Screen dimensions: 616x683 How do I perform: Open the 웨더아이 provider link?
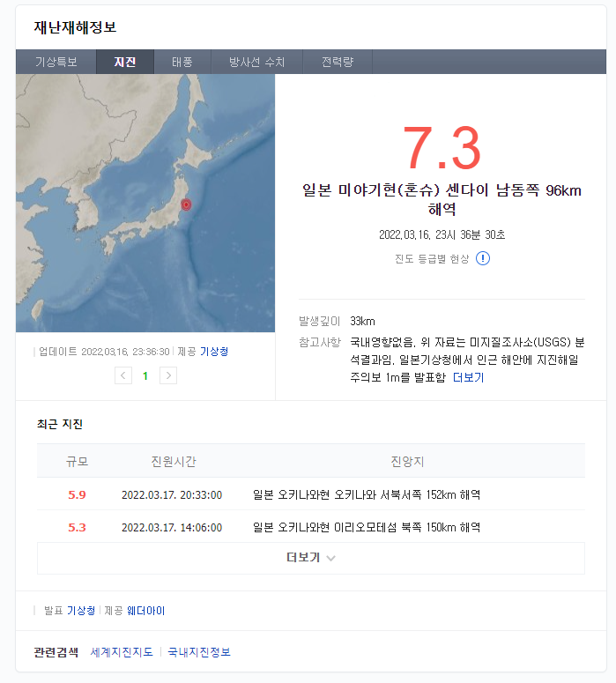146,611
